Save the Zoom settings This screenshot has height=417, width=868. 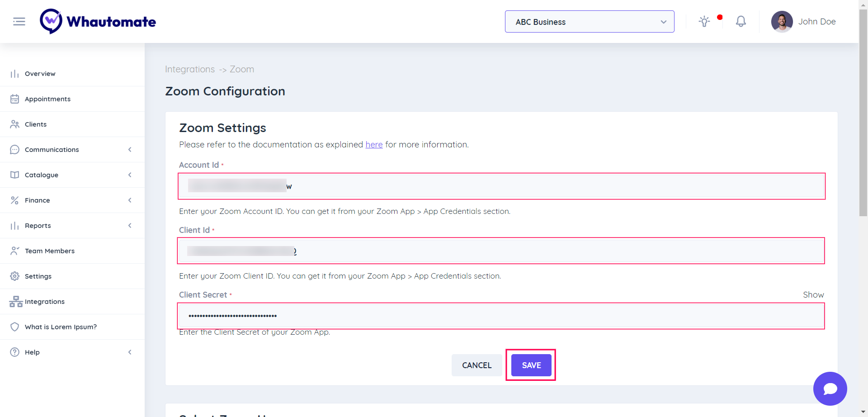pyautogui.click(x=531, y=365)
